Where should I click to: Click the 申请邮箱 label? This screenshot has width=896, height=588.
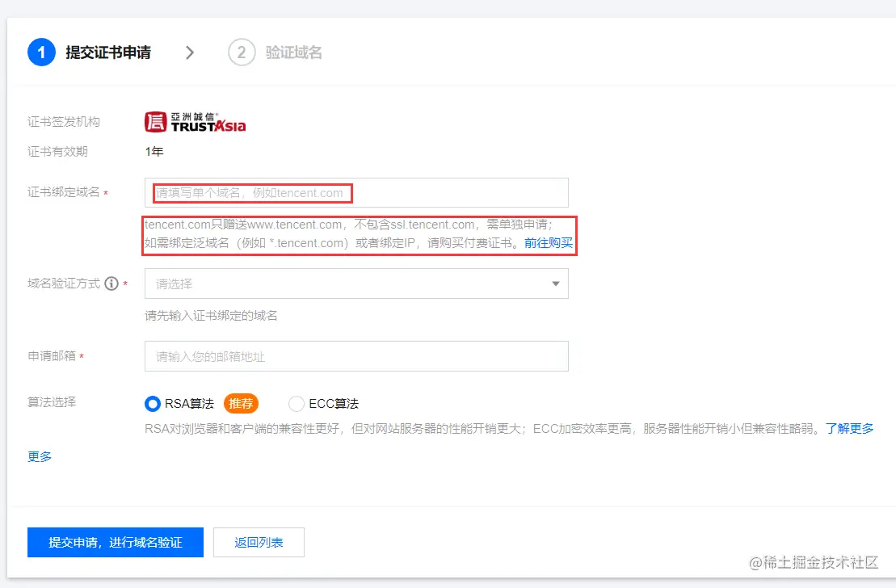52,356
